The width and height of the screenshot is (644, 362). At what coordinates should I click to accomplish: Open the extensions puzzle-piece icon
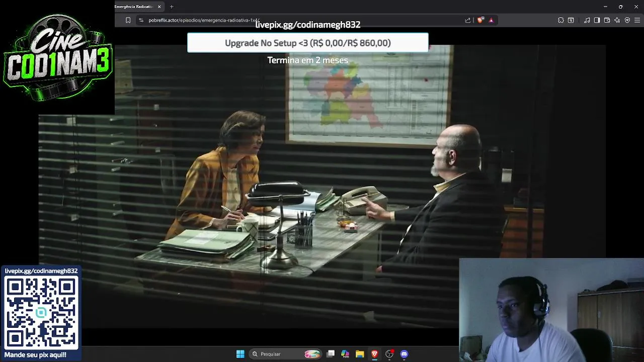561,20
